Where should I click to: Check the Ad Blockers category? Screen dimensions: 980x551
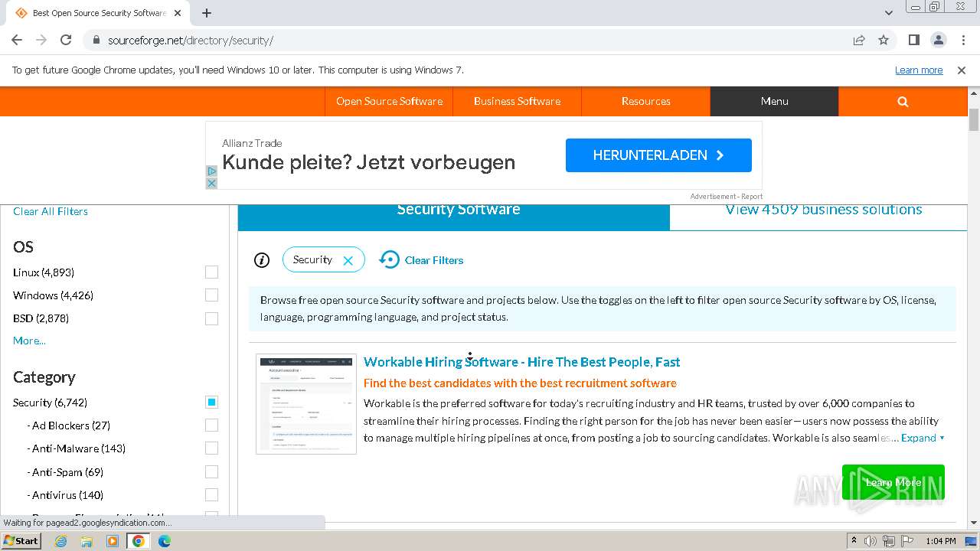pos(211,425)
